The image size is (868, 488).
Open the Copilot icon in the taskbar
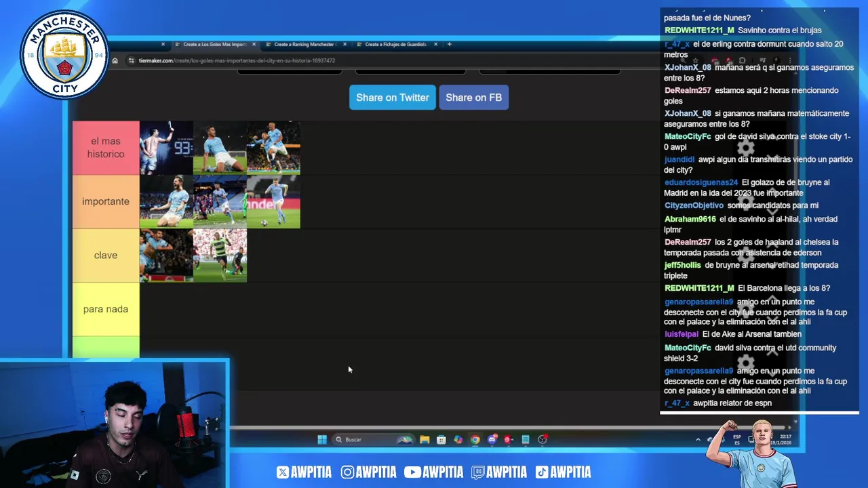tap(458, 439)
